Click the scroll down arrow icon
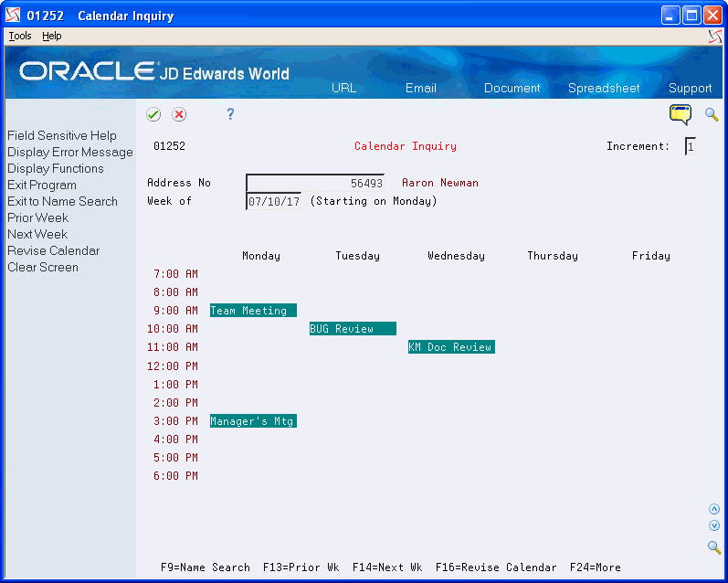 click(714, 525)
